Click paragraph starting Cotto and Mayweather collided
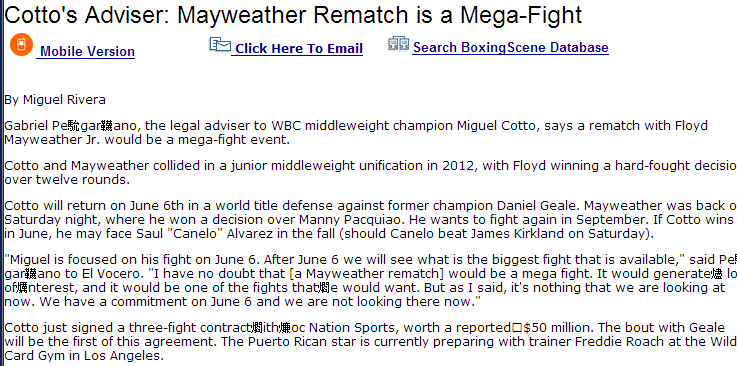Image resolution: width=737 pixels, height=366 pixels. point(370,172)
